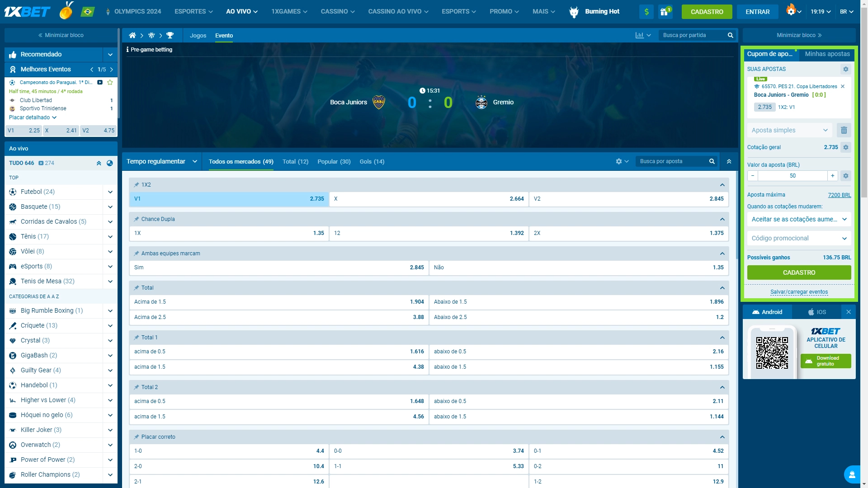Expand the Futebol (24) category

coord(110,192)
